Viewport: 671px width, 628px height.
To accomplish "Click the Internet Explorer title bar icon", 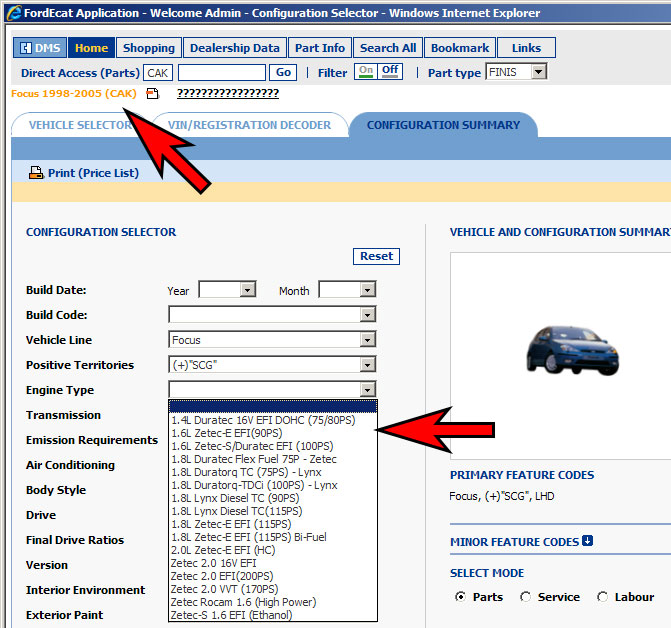I will (13, 12).
